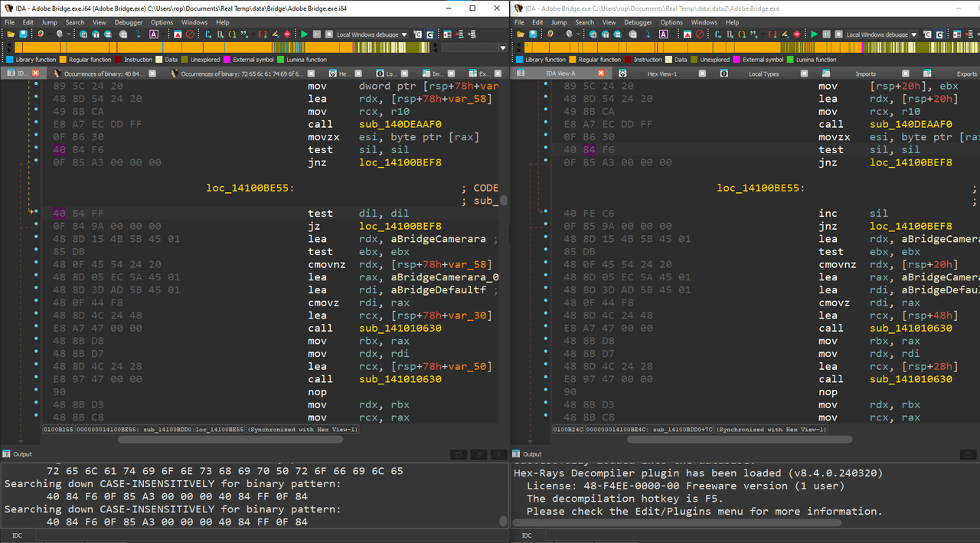Click the Open file icon in left IDA window
Screen dimensions: 980x543
coord(11,34)
